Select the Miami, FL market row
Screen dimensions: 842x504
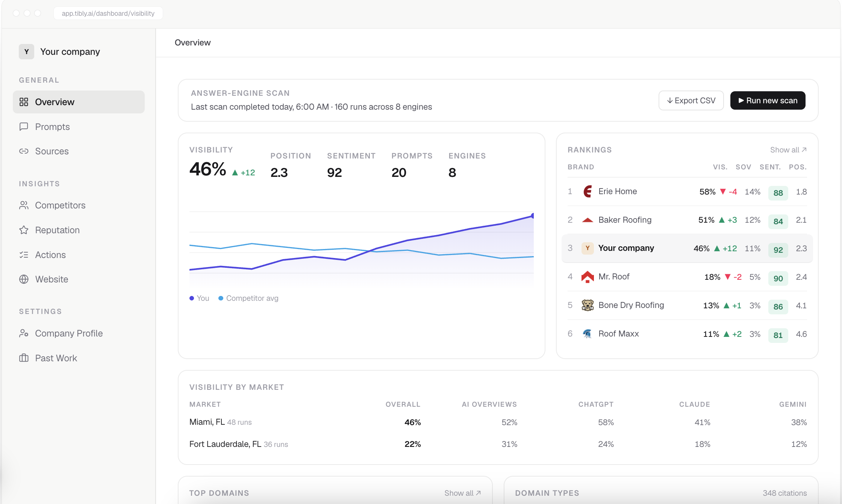click(x=498, y=422)
